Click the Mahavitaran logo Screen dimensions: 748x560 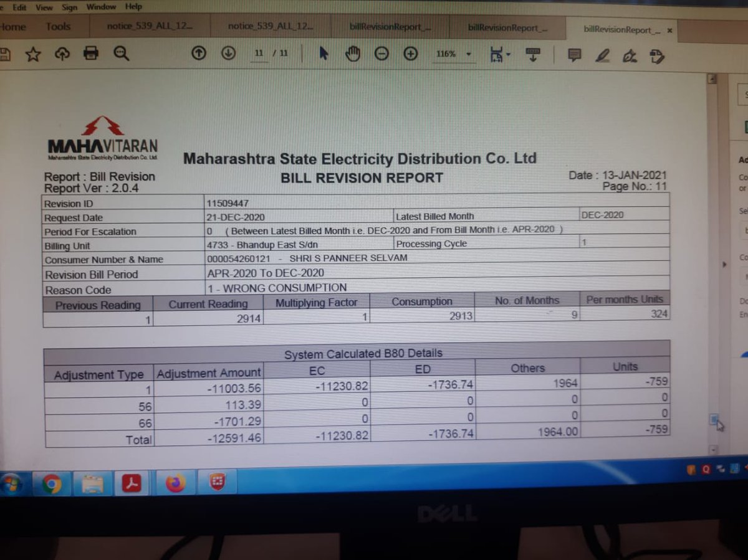103,138
